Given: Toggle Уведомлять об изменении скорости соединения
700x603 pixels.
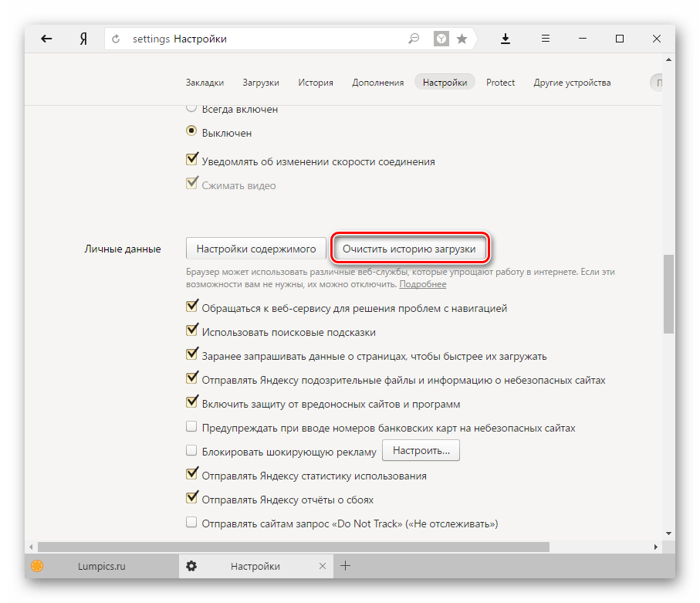Looking at the screenshot, I should pyautogui.click(x=192, y=159).
